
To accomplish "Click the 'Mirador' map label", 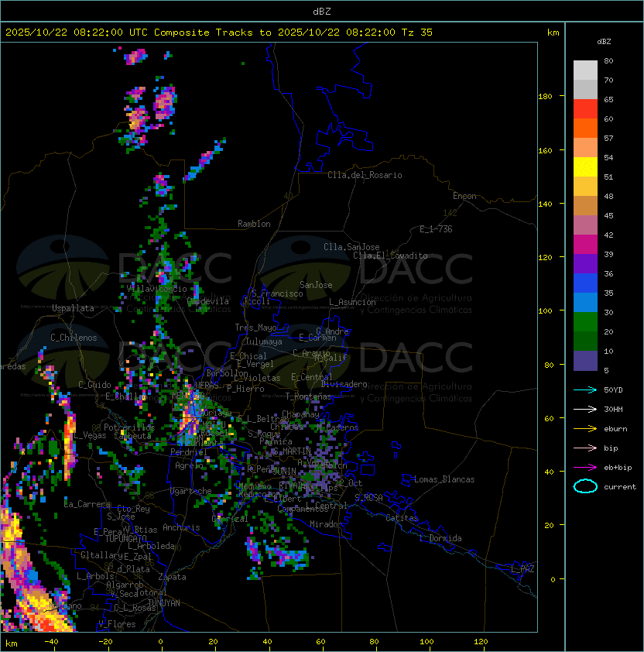I will 327,524.
